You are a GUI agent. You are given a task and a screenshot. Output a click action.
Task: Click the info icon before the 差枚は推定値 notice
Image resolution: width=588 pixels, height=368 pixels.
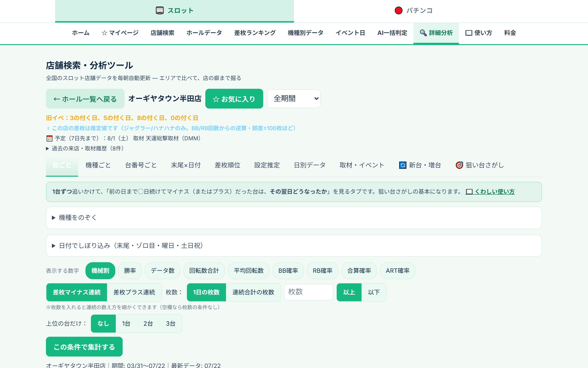pos(48,128)
